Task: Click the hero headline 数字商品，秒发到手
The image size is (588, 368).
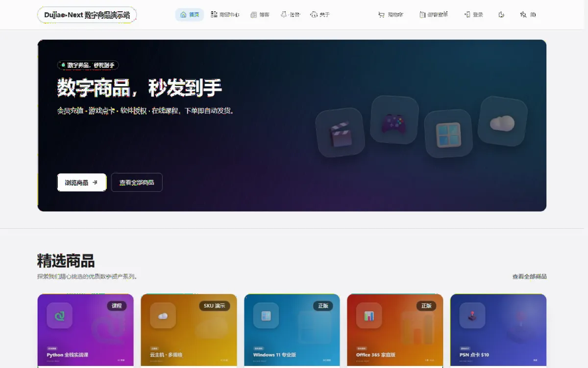Action: tap(140, 88)
